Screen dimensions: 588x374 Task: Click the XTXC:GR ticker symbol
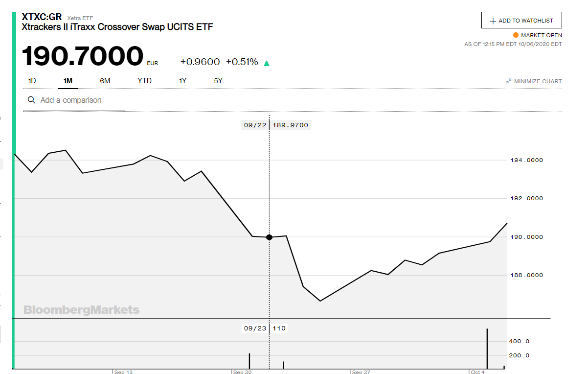click(x=42, y=17)
